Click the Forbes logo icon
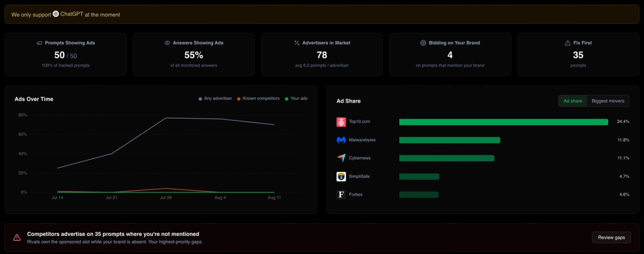 click(341, 195)
